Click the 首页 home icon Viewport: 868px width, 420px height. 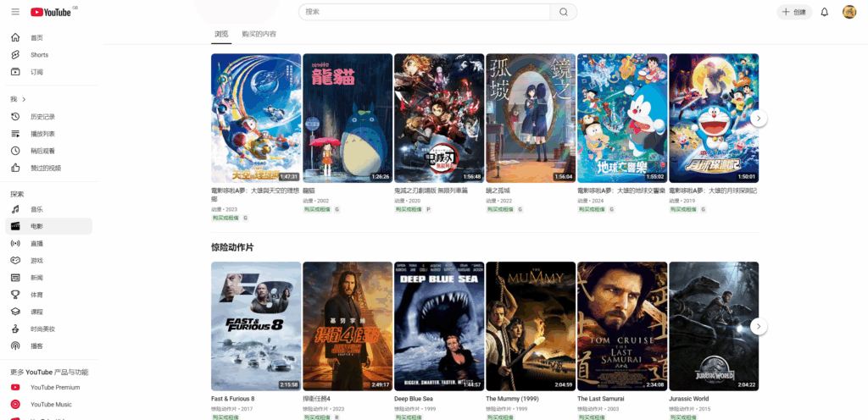(x=15, y=37)
